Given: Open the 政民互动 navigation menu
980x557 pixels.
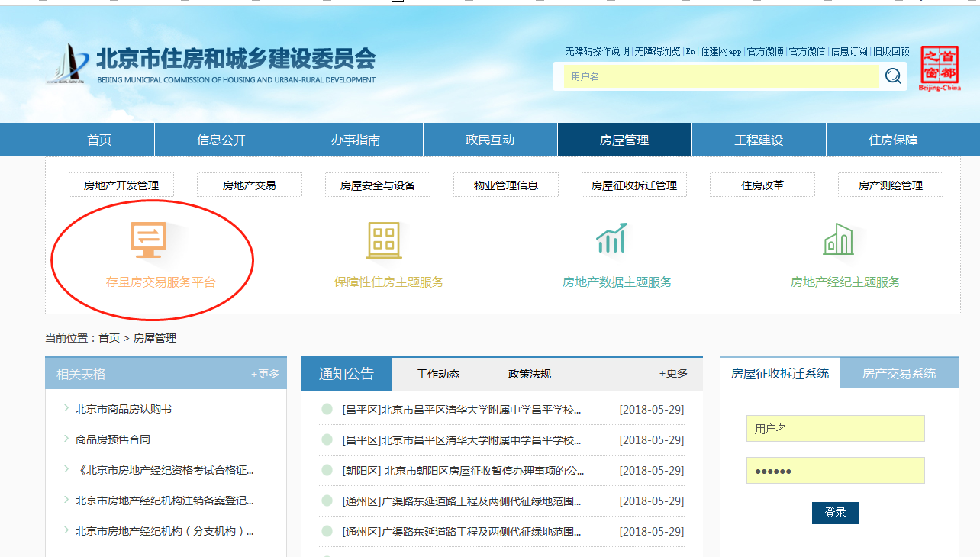Looking at the screenshot, I should point(490,140).
